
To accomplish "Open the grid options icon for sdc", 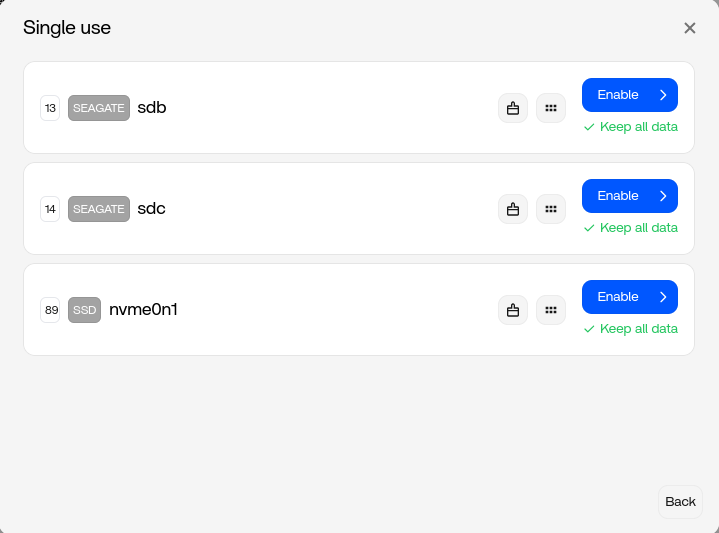I will [551, 209].
